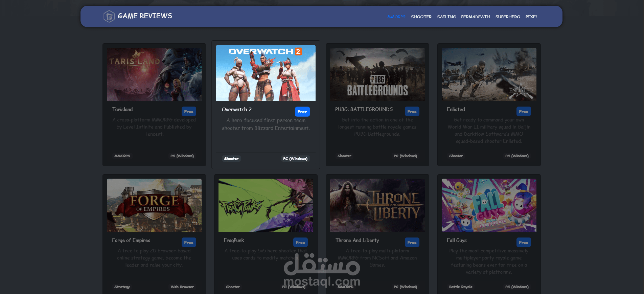644x294 pixels.
Task: Click the Enlisted description text
Action: point(489,130)
